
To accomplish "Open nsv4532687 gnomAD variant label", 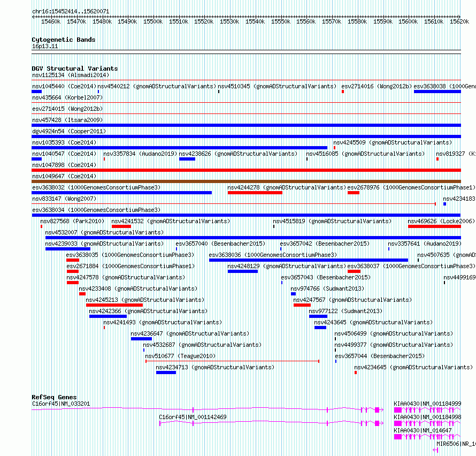I will coord(202,345).
